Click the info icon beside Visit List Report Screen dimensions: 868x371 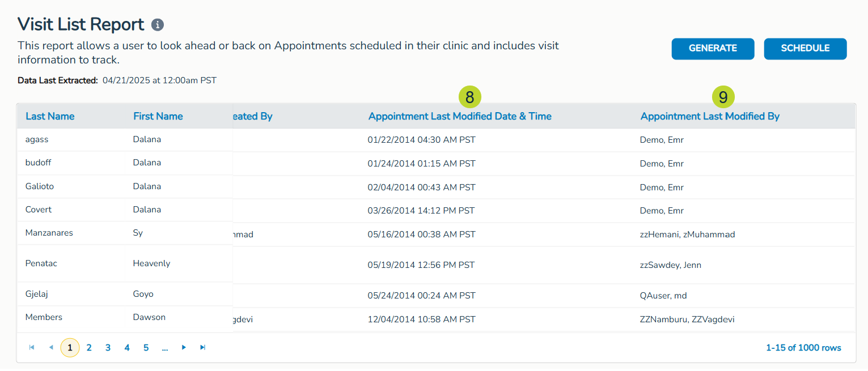[x=158, y=25]
